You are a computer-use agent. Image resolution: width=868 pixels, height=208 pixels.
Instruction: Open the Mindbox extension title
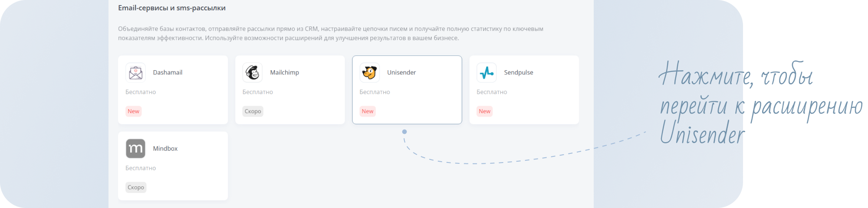[165, 149]
